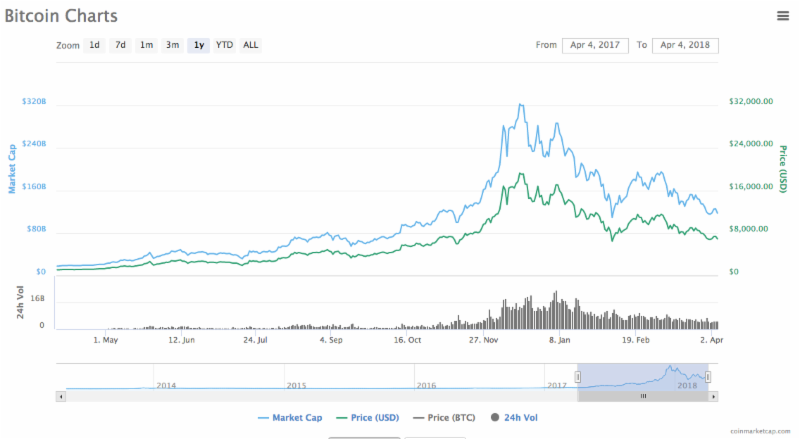Set zoom range to 1d

click(x=94, y=45)
